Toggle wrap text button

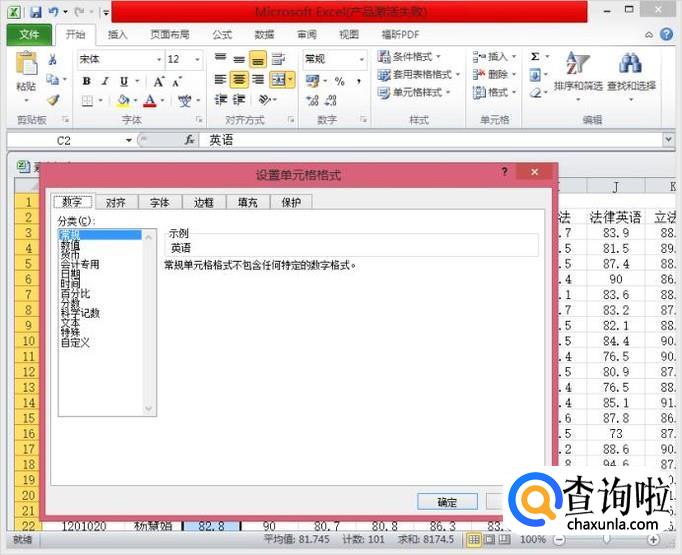coord(278,59)
